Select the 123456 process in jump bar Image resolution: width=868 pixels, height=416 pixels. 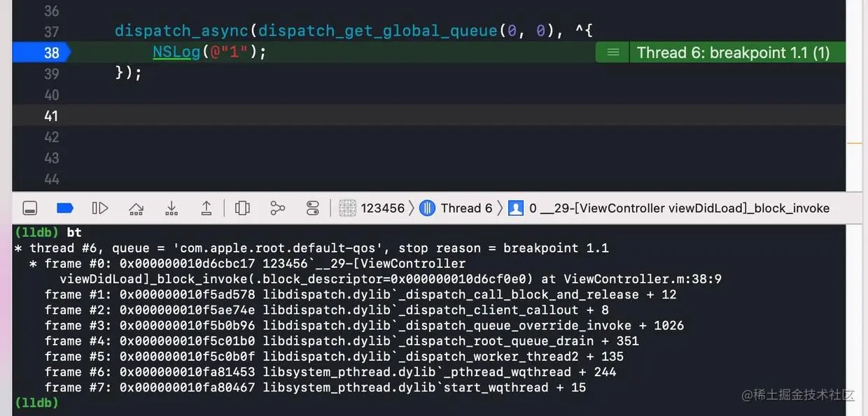tap(372, 208)
